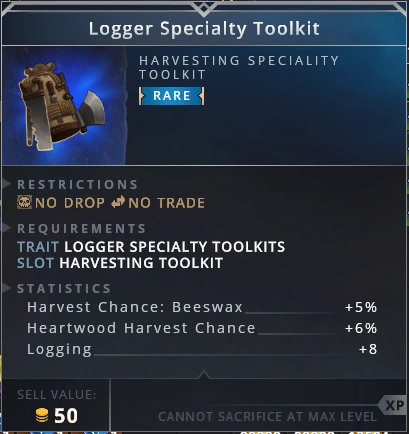Click the Sell Value 50 amount
The height and width of the screenshot is (434, 409).
pyautogui.click(x=66, y=416)
